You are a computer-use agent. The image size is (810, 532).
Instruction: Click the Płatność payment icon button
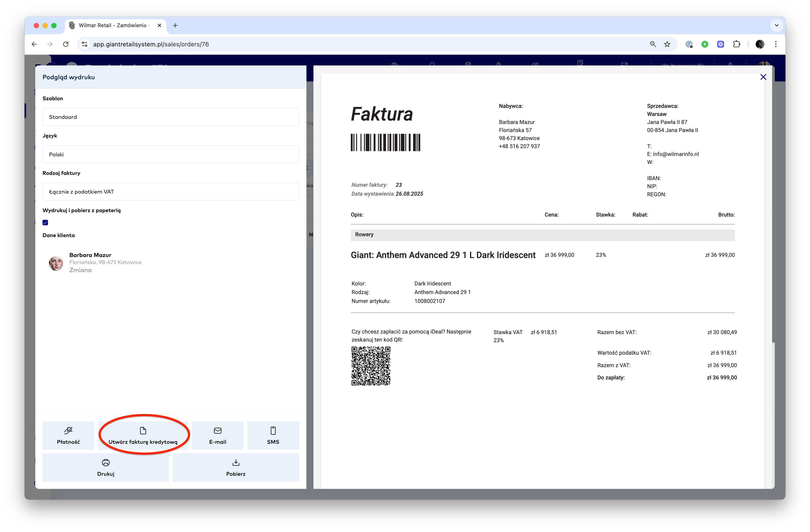[68, 431]
